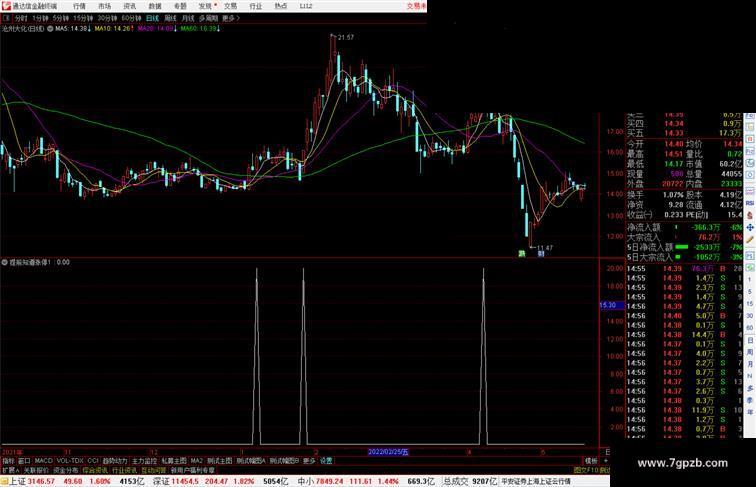Click the round icon beside 沧州大化(日线)

point(50,29)
